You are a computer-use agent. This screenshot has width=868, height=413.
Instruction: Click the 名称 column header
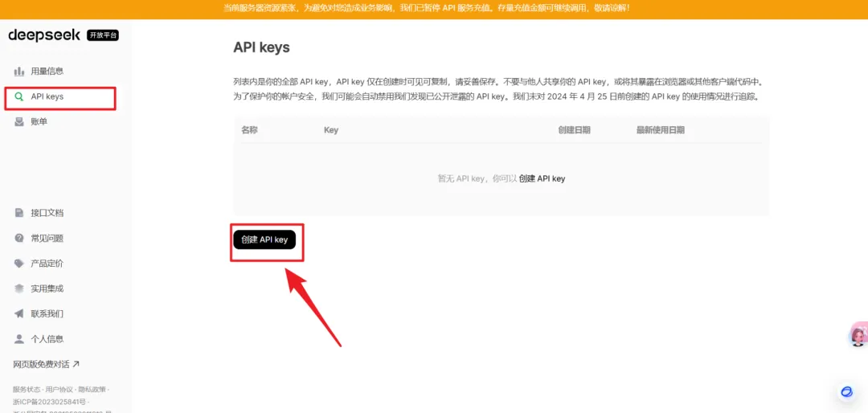pyautogui.click(x=250, y=130)
